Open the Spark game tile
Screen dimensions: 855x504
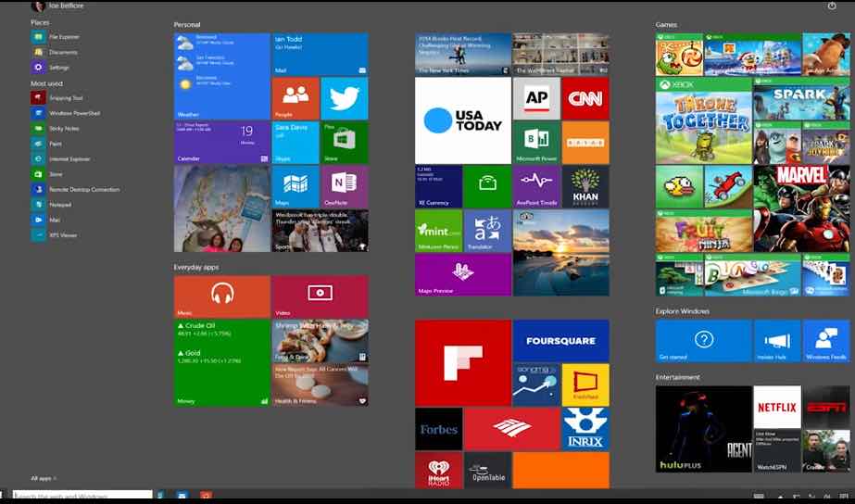pyautogui.click(x=801, y=98)
